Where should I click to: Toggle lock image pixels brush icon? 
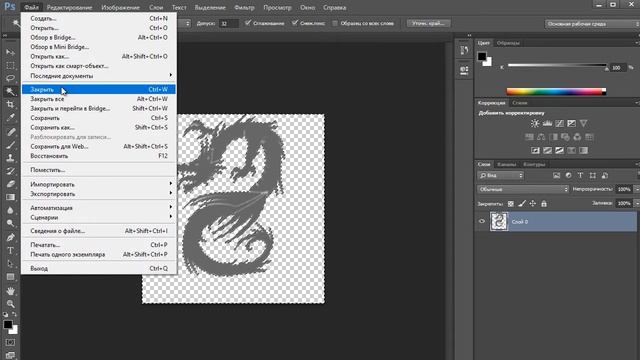click(x=522, y=203)
